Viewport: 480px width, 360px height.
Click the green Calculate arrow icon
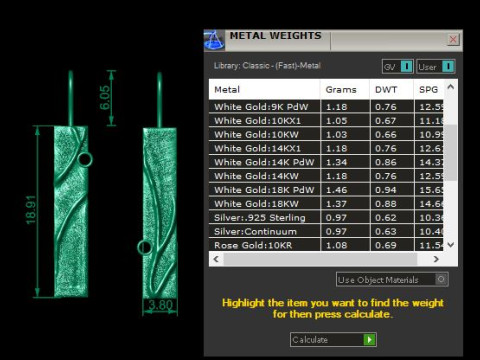point(369,340)
